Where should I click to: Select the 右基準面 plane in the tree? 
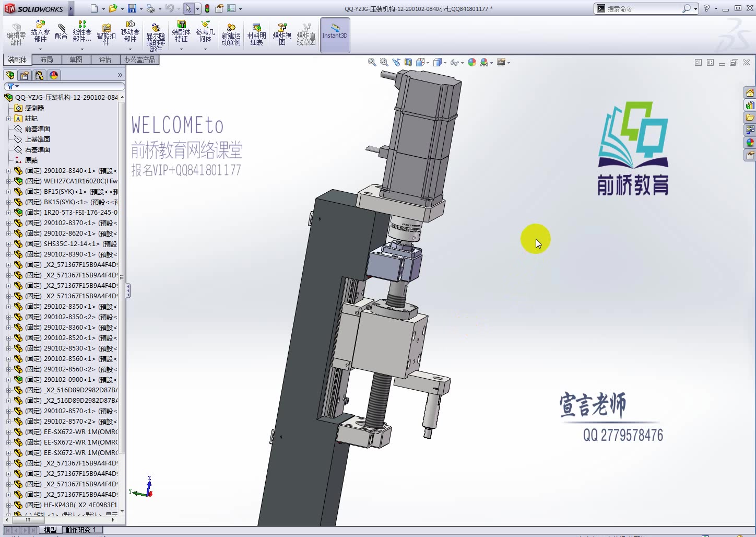coord(38,149)
